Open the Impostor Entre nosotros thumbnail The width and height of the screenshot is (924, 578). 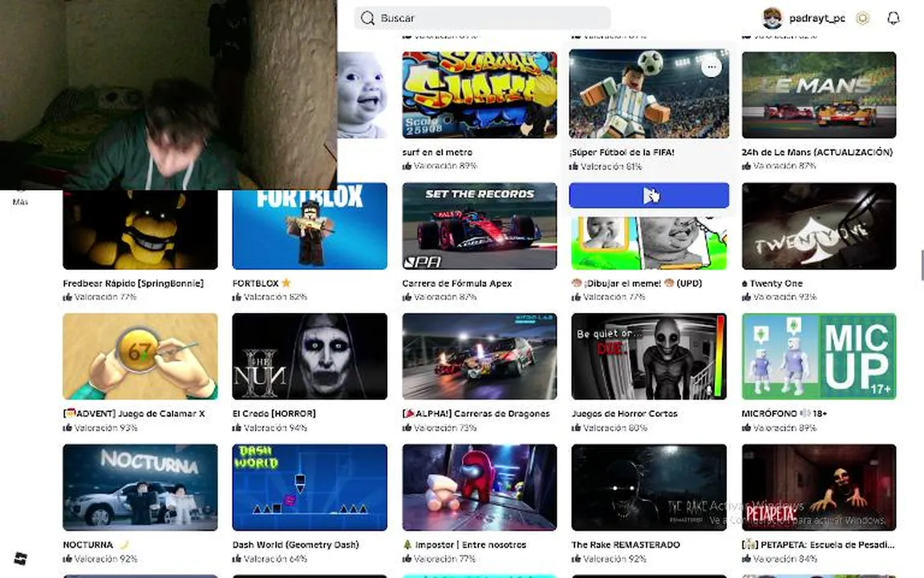(x=479, y=487)
